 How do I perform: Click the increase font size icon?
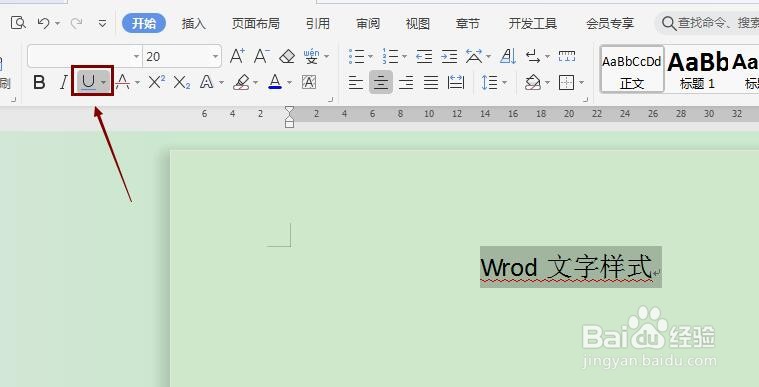tap(237, 56)
